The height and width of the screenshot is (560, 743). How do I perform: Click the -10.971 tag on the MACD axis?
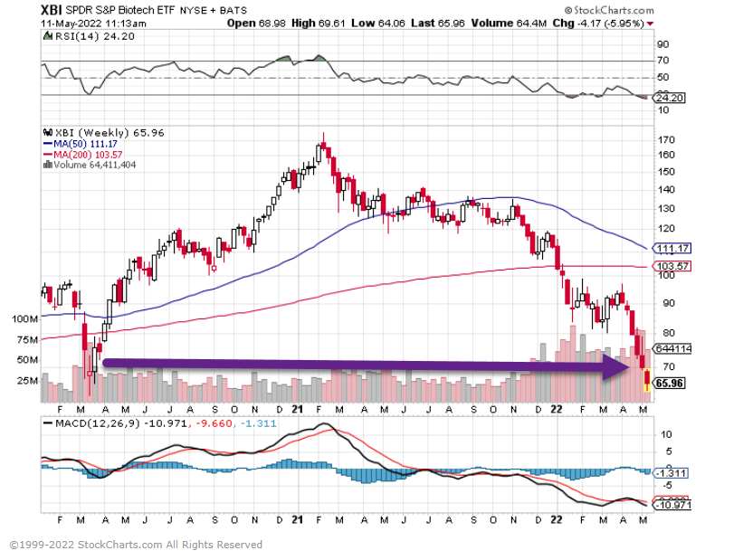pos(672,506)
